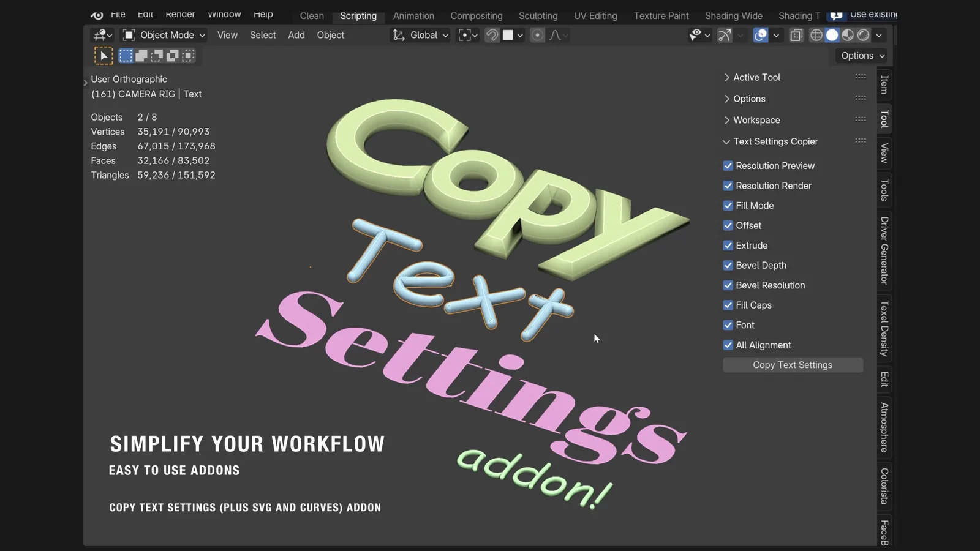Switch to the Animation workspace tab
The height and width of the screenshot is (551, 980).
coord(413,16)
